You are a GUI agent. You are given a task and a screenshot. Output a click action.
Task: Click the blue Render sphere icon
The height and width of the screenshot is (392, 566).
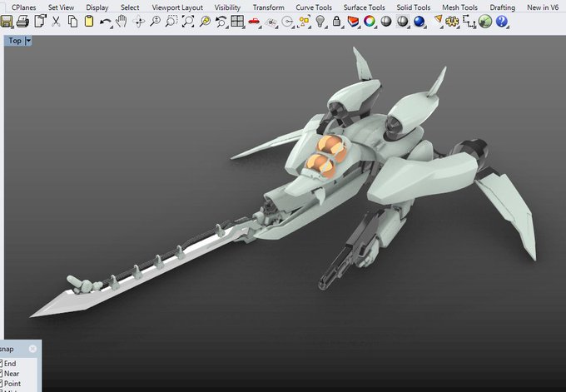[x=419, y=22]
